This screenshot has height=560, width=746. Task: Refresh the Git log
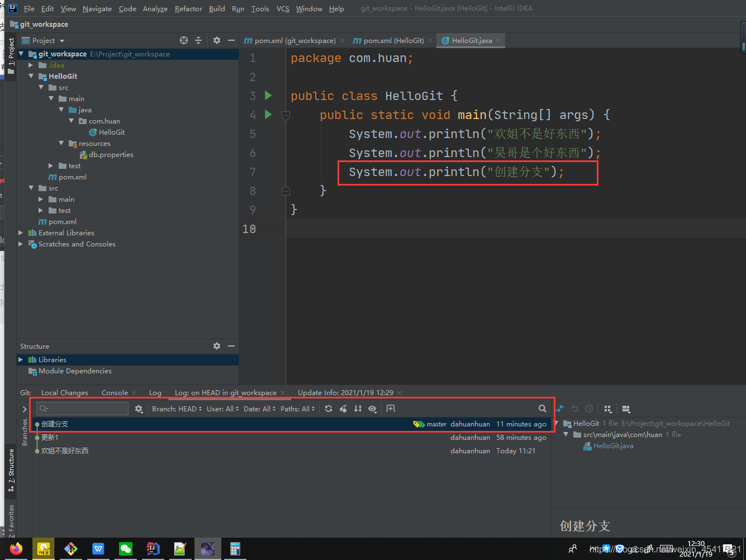click(x=329, y=409)
